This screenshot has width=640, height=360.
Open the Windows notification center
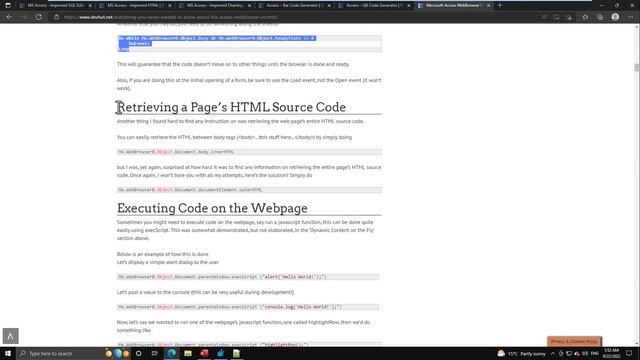[629, 353]
